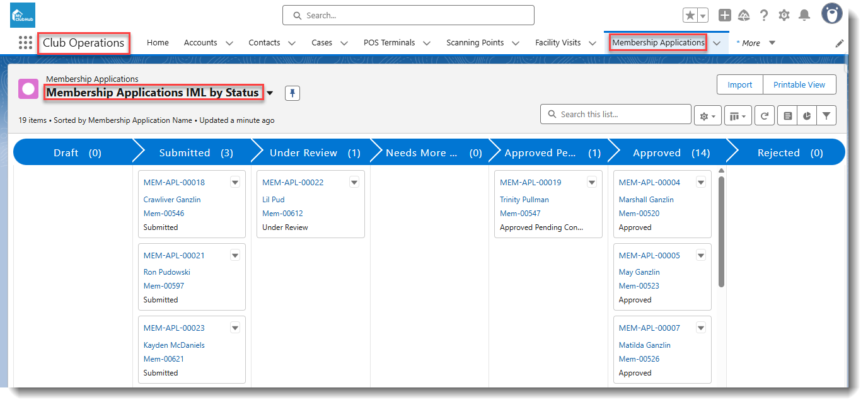
Task: Click the Import button
Action: pos(739,84)
